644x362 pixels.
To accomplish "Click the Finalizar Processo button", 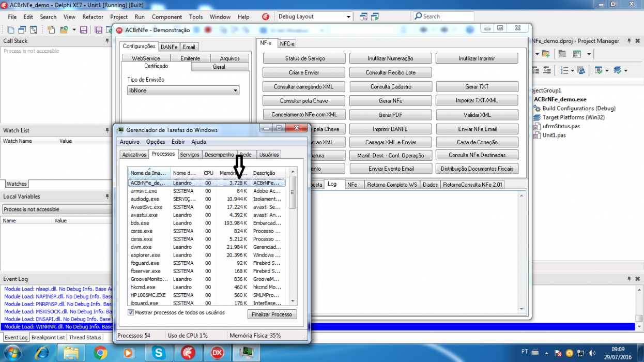I will coord(272,314).
